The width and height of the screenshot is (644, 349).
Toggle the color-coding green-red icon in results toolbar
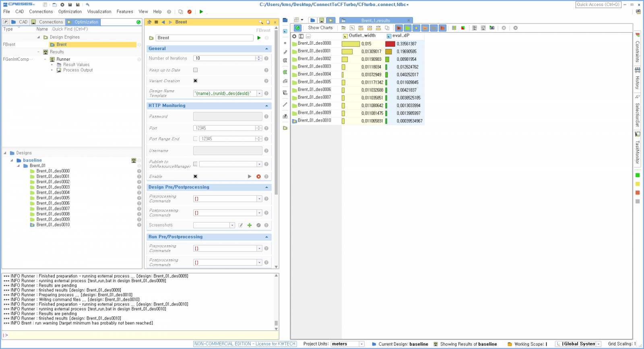pos(463,28)
